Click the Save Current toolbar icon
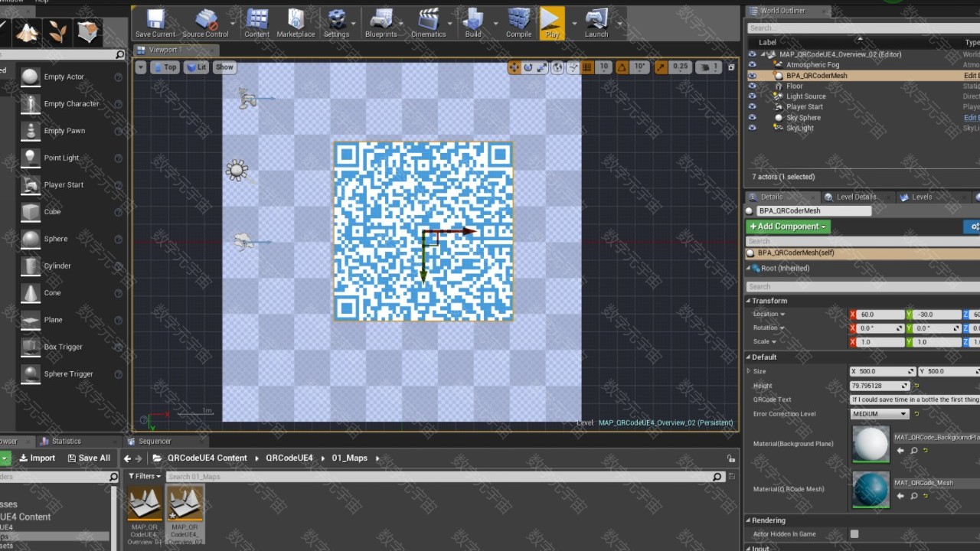The height and width of the screenshot is (551, 980). click(155, 23)
